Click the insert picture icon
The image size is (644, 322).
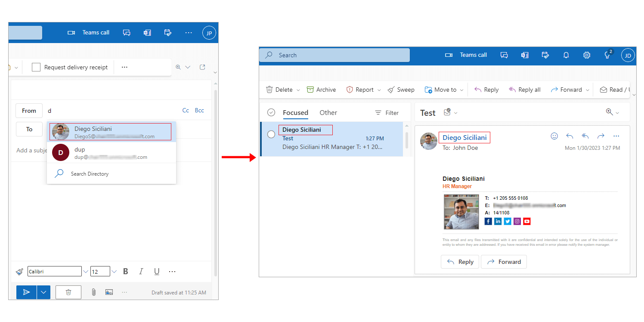(x=109, y=292)
